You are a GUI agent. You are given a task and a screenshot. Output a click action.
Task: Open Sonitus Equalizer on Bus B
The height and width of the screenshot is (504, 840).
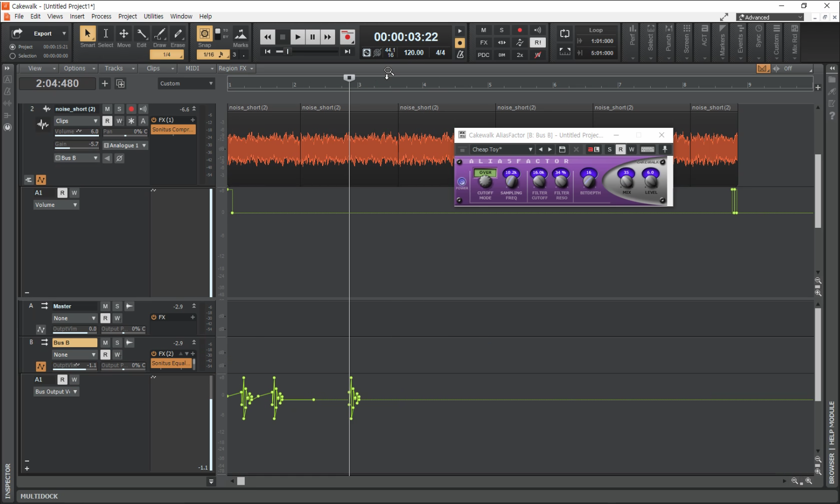click(x=171, y=363)
